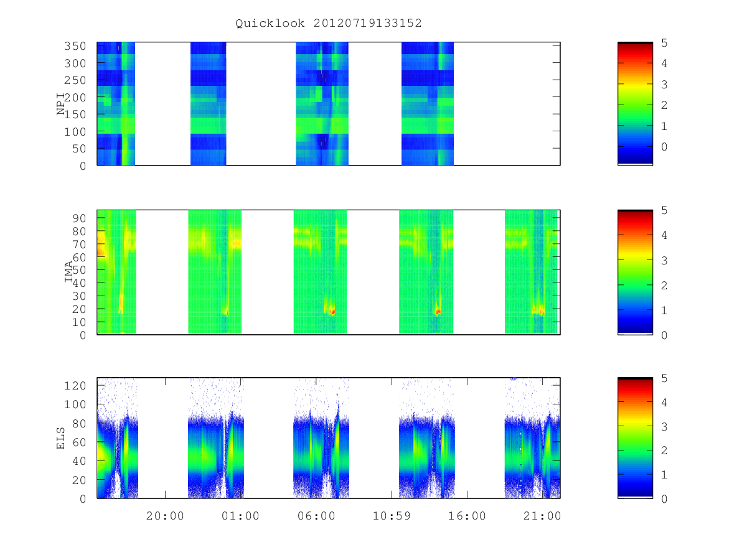This screenshot has width=747, height=560.
Task: Click the 10:59 time axis label
Action: pyautogui.click(x=391, y=516)
